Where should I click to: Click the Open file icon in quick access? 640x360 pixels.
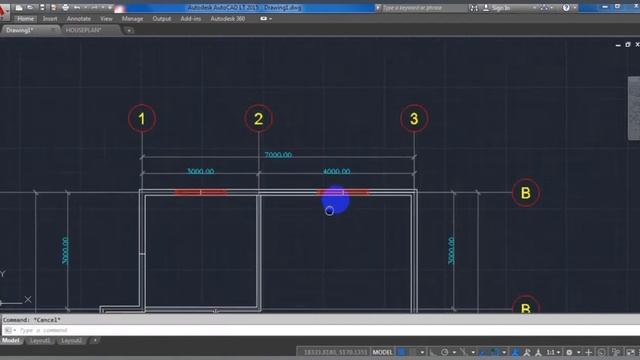coord(30,8)
